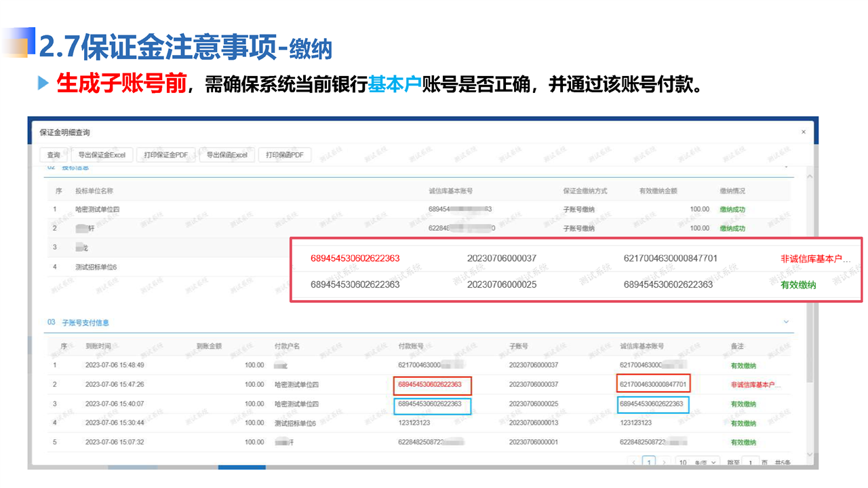Select page 1 in pagination
This screenshot has width=868, height=488.
pos(649,463)
